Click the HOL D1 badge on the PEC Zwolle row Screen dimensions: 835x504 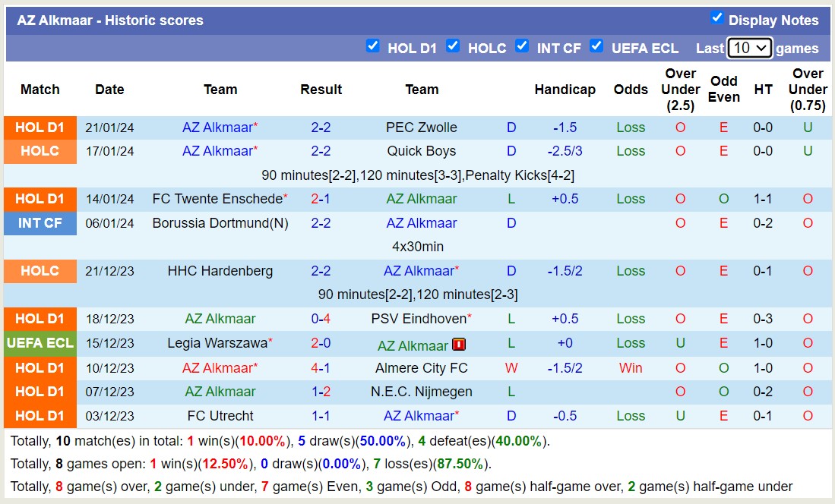coord(40,128)
